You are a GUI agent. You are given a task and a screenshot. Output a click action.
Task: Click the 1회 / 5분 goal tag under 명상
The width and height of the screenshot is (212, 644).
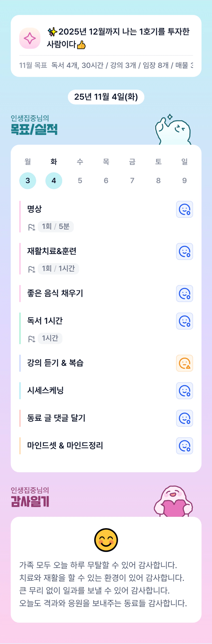click(56, 226)
